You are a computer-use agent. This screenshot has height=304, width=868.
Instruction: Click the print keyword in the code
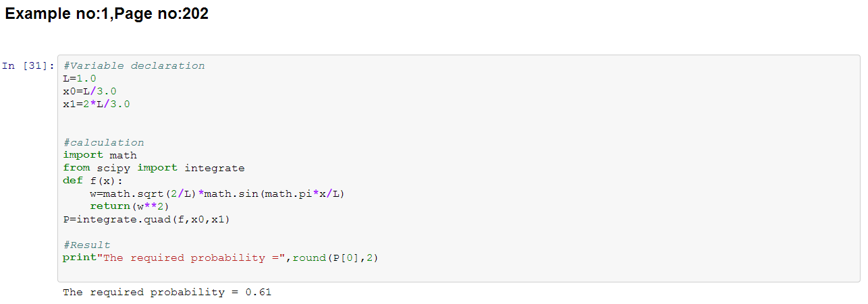(76, 258)
